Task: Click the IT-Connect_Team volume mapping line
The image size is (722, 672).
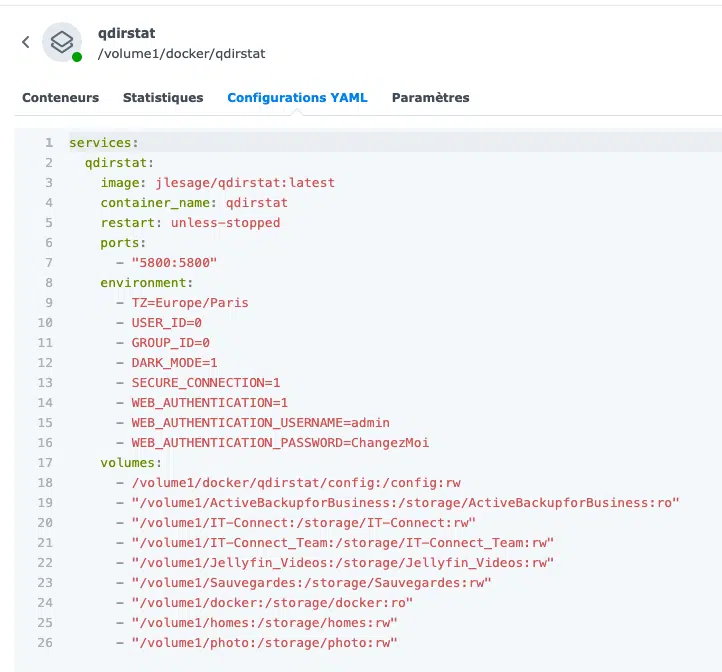Action: click(x=342, y=543)
